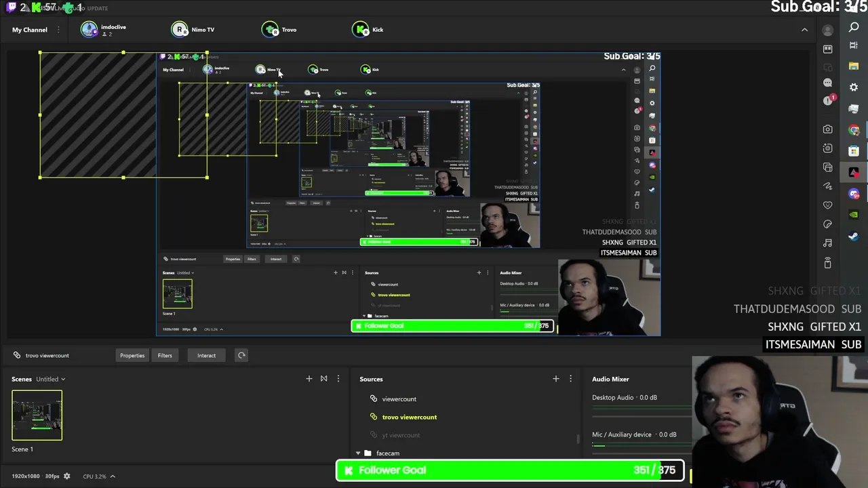This screenshot has height=488, width=868.
Task: Click the Audio Mixer heading
Action: [610, 379]
